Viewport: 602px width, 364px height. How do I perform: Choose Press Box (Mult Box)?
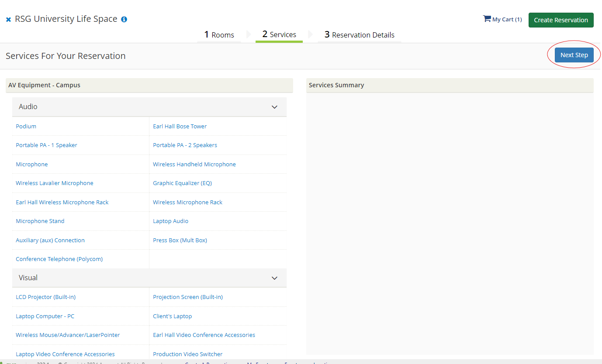(x=180, y=240)
